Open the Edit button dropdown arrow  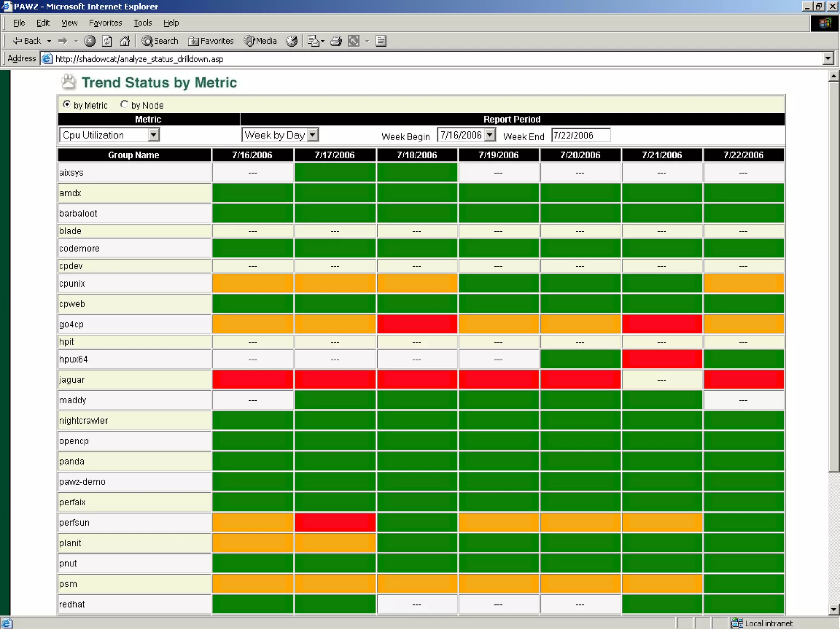point(367,41)
